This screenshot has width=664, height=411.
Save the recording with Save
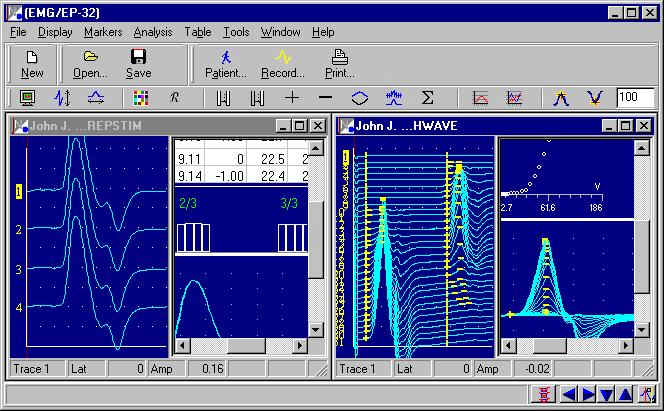pyautogui.click(x=138, y=64)
